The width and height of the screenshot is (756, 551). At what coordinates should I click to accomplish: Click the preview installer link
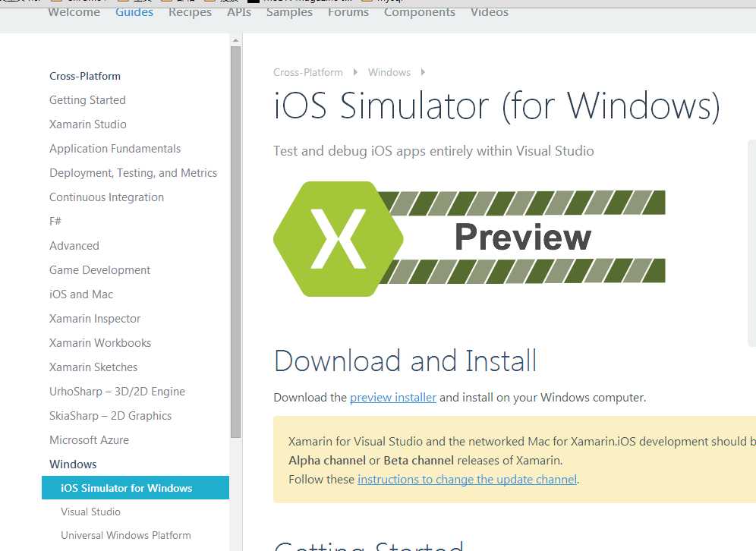(393, 398)
